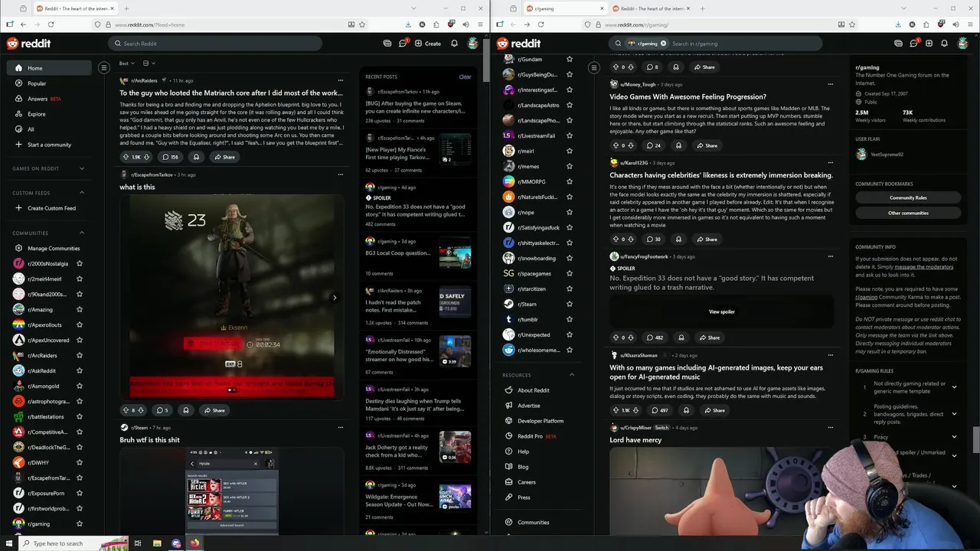
Task: Toggle the favorite star for r/MMORPG
Action: (x=569, y=181)
